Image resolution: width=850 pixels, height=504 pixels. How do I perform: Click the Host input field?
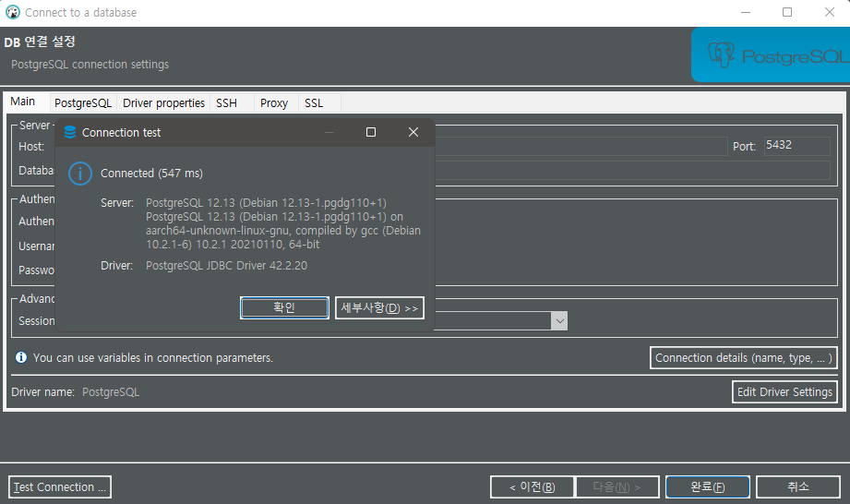(581, 147)
